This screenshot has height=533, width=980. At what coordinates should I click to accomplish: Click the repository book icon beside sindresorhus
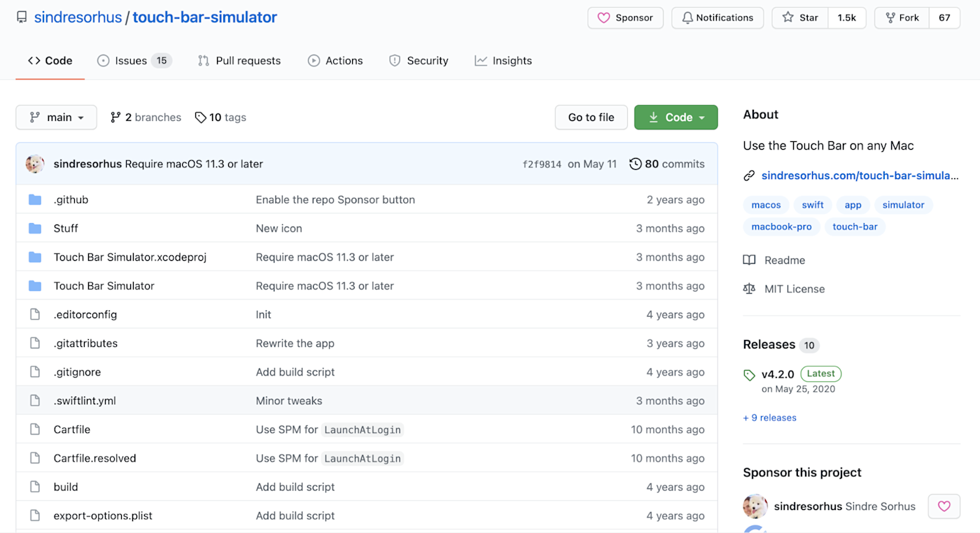tap(22, 17)
